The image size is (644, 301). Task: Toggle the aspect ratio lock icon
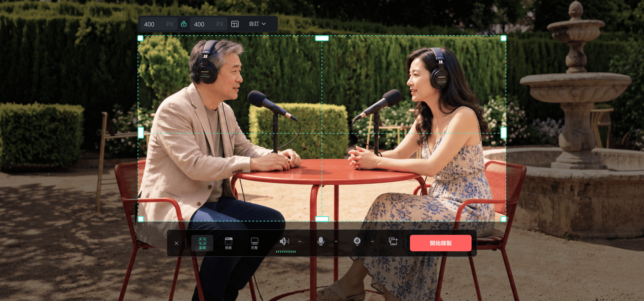coord(184,24)
